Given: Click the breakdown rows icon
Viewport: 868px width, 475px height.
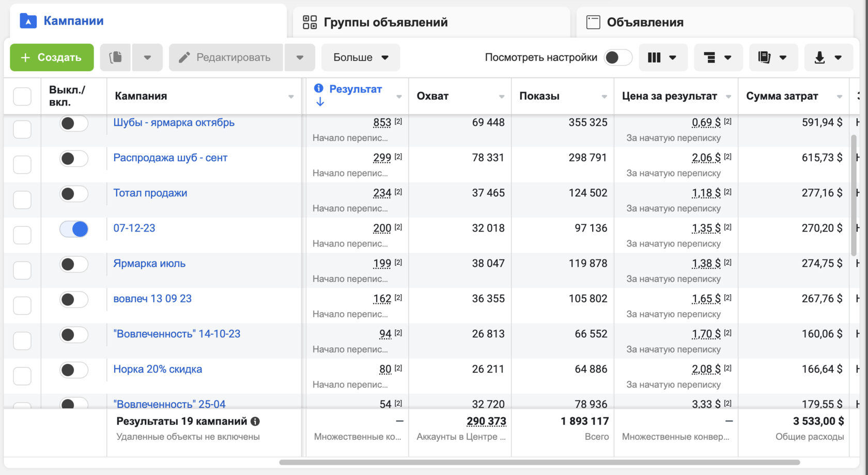Looking at the screenshot, I should tap(710, 57).
